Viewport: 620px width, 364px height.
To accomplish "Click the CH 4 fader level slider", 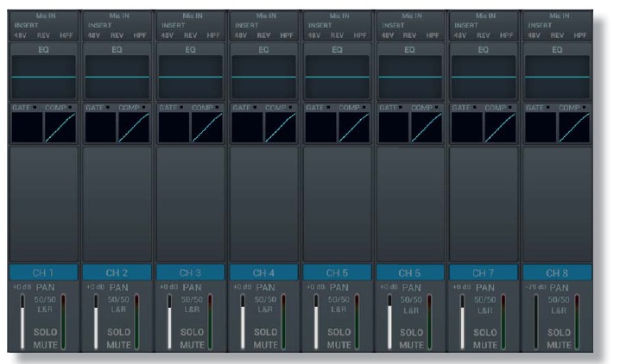I will point(243,322).
